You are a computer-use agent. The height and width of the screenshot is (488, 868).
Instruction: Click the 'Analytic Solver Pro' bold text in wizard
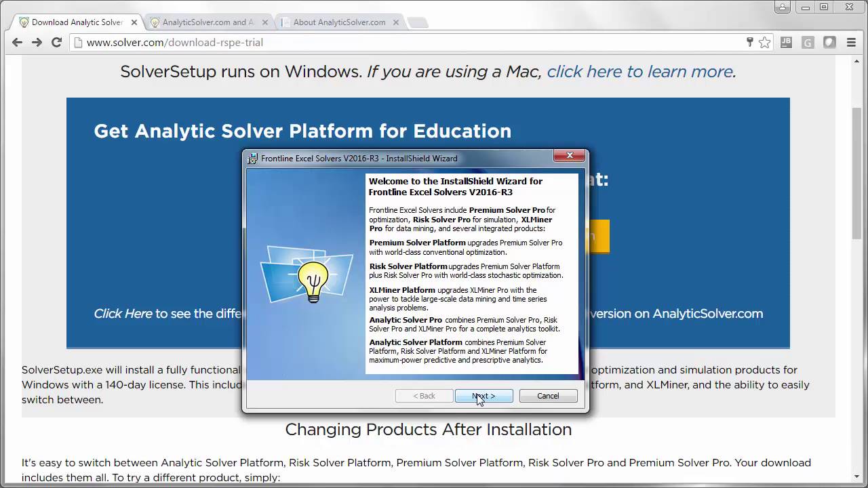click(406, 320)
